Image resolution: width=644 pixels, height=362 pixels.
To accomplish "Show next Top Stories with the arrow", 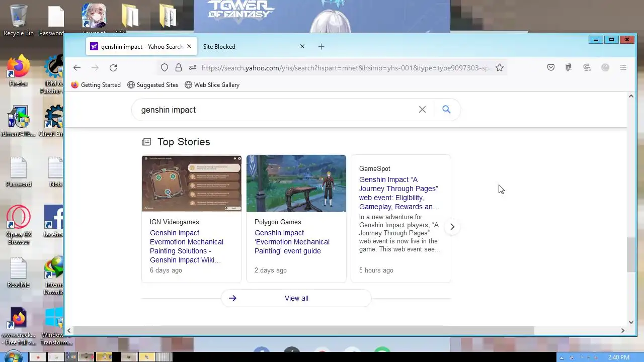I will 452,227.
